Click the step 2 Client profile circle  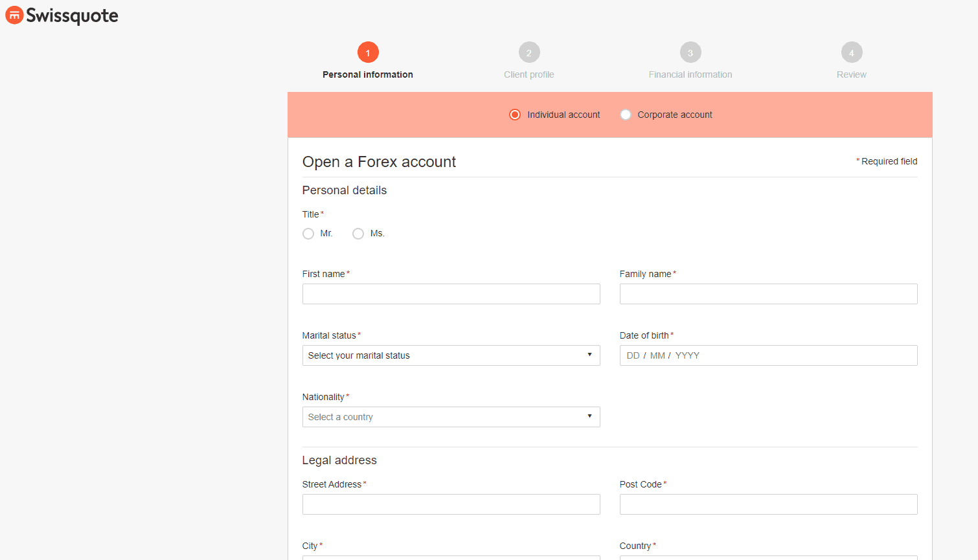pyautogui.click(x=529, y=52)
